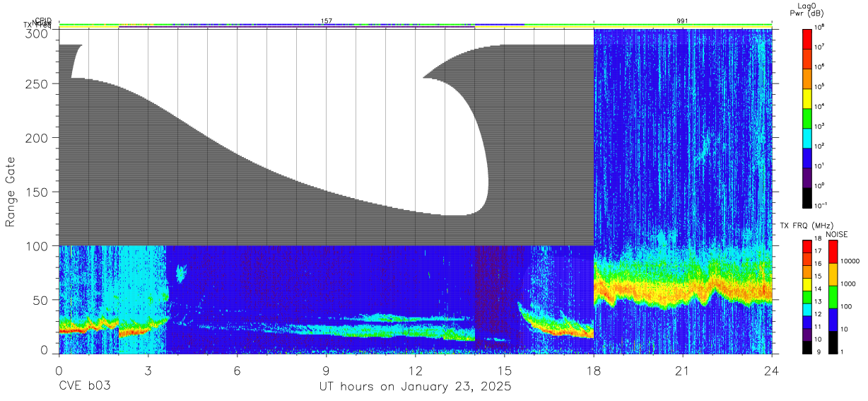
Task: Click the x-axis tick label '24'
Action: 772,371
